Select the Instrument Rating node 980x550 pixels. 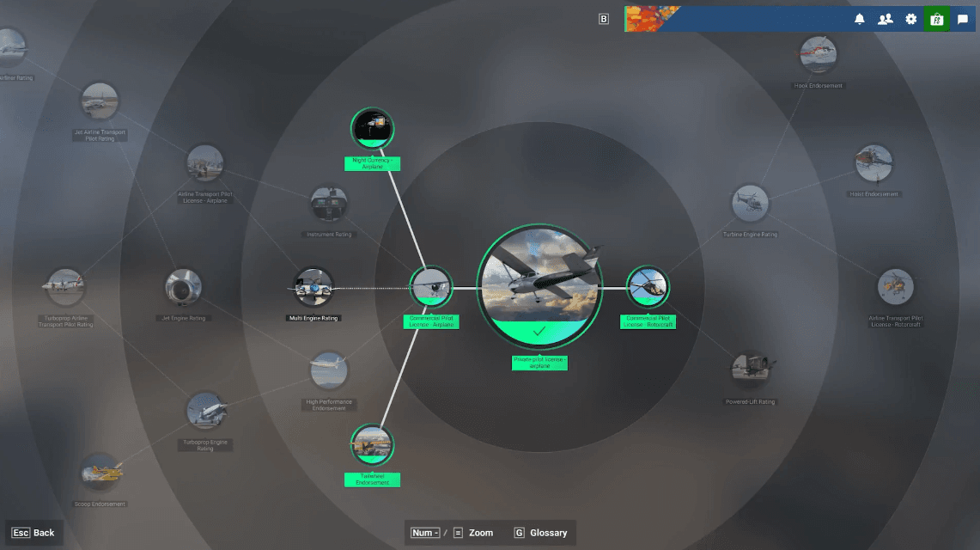329,203
